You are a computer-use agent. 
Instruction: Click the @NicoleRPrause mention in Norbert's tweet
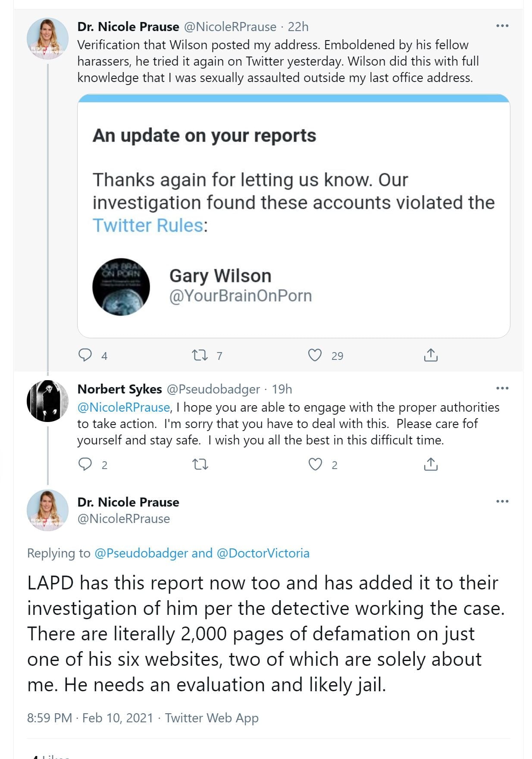(x=124, y=407)
